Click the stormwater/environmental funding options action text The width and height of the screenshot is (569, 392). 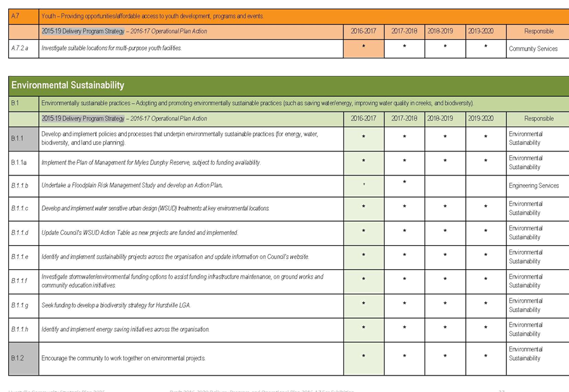click(x=182, y=281)
